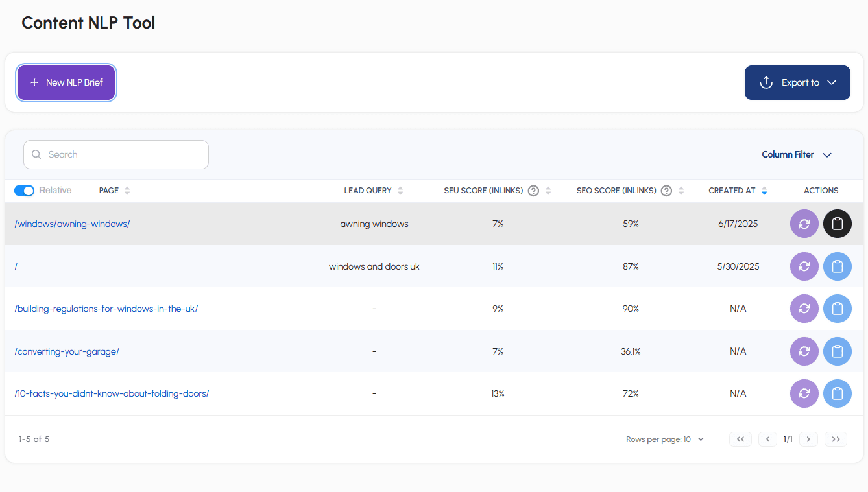Viewport: 868px width, 492px height.
Task: Toggle the Relative switch off
Action: pos(24,190)
